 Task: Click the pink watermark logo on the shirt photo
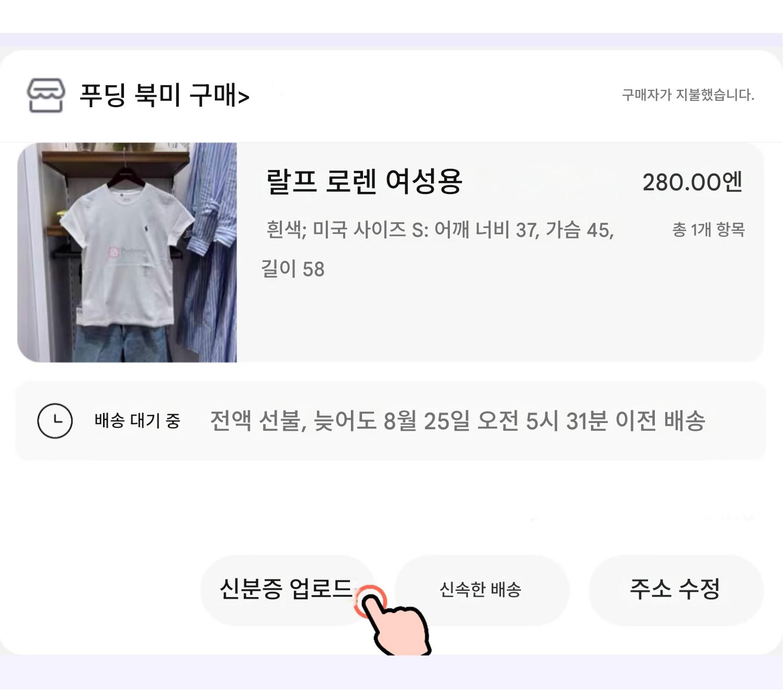(x=114, y=252)
